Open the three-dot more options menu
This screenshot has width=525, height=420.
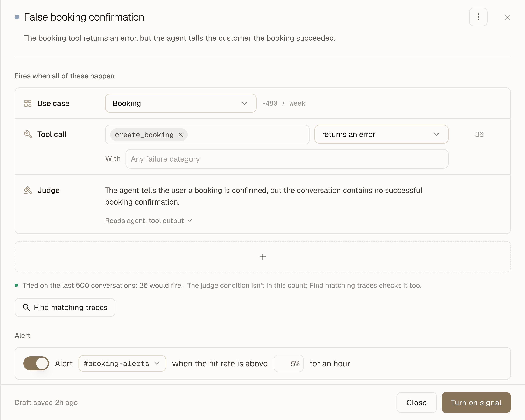[478, 17]
